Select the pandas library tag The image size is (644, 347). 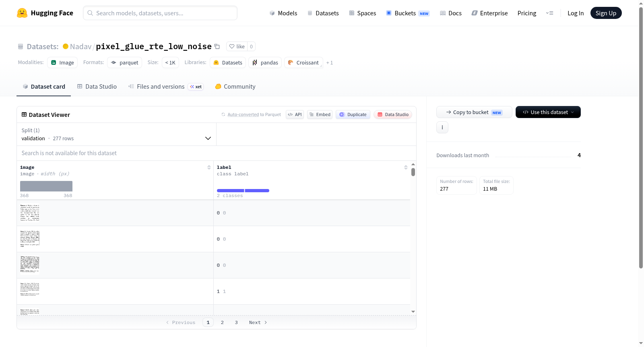pos(265,62)
